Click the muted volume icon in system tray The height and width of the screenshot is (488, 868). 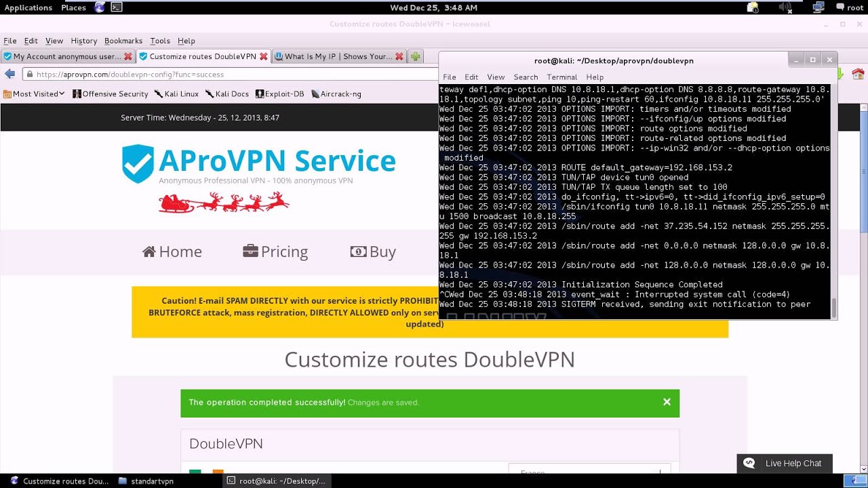[x=785, y=7]
